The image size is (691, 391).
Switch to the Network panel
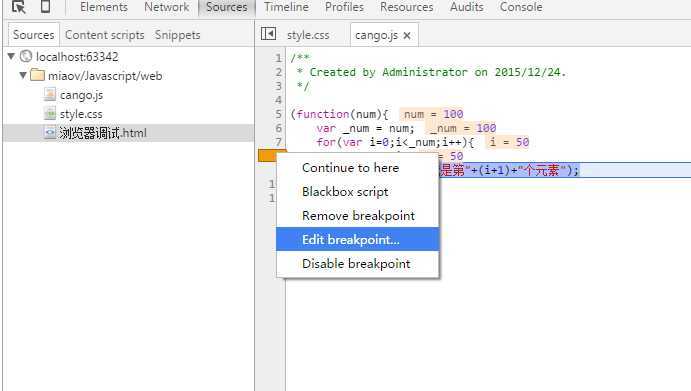pos(167,7)
